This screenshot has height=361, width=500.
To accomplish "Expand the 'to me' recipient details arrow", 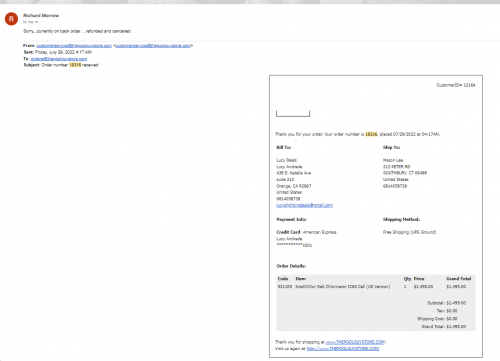I will pyautogui.click(x=36, y=22).
